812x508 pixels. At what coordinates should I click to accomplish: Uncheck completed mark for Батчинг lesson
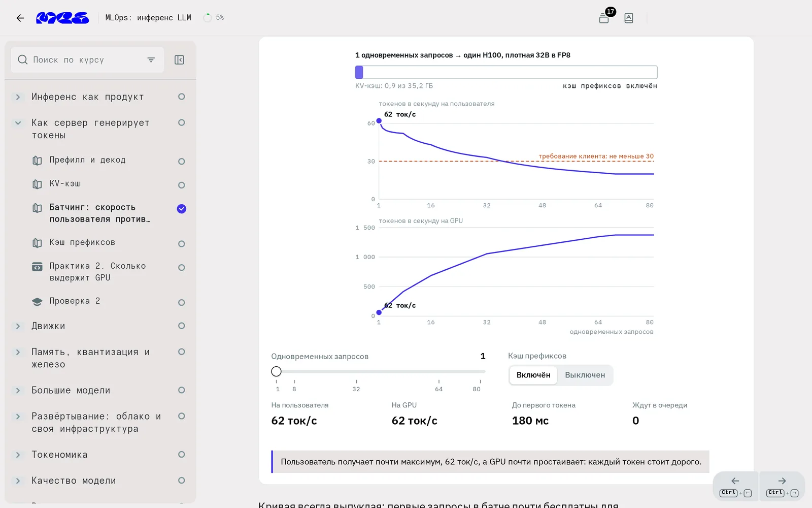pyautogui.click(x=181, y=209)
